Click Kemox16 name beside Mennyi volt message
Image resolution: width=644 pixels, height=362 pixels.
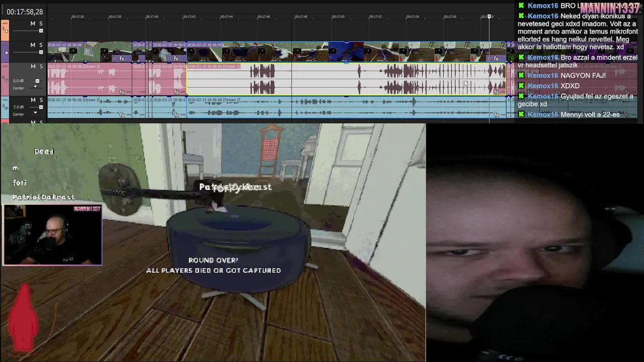pyautogui.click(x=543, y=115)
